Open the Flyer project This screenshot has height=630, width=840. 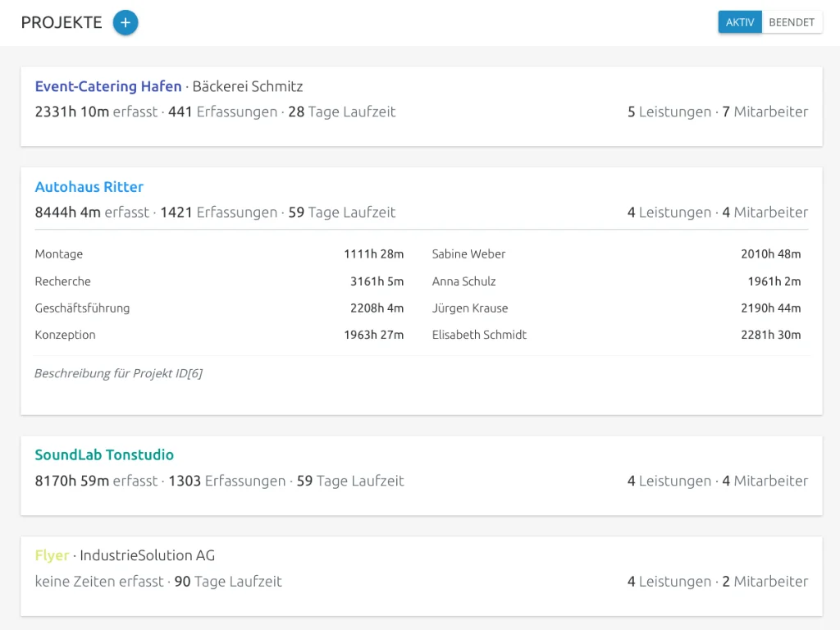52,555
